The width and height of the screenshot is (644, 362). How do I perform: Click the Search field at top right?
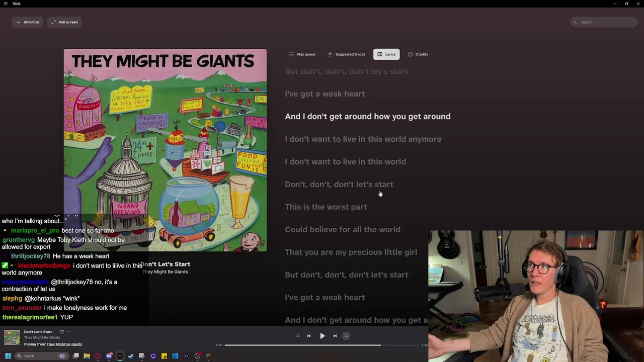pyautogui.click(x=604, y=22)
